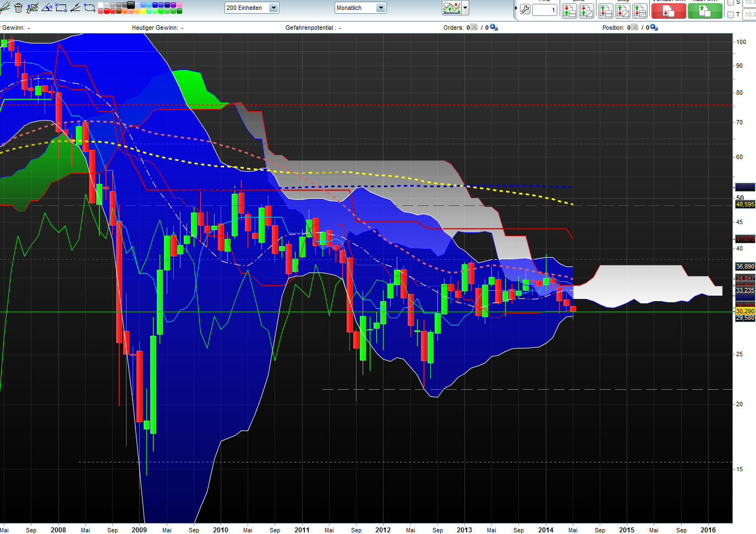Click the buy limit order icon
Viewport: 756px width, 534px height.
(569, 10)
